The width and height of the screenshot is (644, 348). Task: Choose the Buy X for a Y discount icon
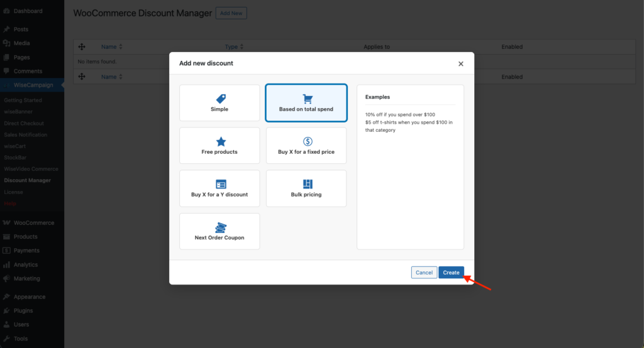(x=221, y=184)
